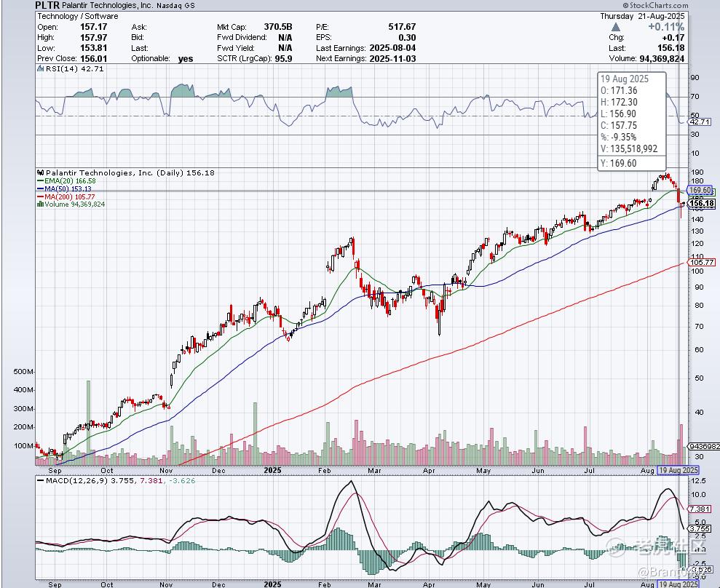This screenshot has height=588, width=720.
Task: Click the PLTR ticker symbol in the header
Action: coord(47,6)
